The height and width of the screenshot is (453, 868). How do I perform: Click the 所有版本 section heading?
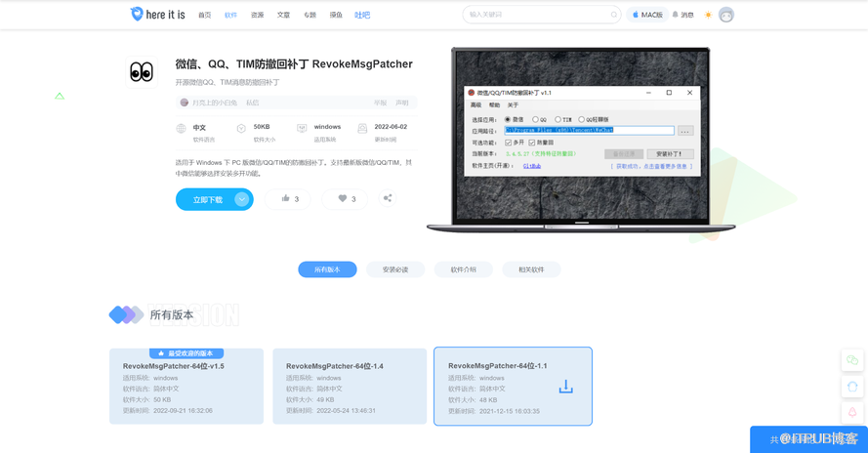pos(172,315)
